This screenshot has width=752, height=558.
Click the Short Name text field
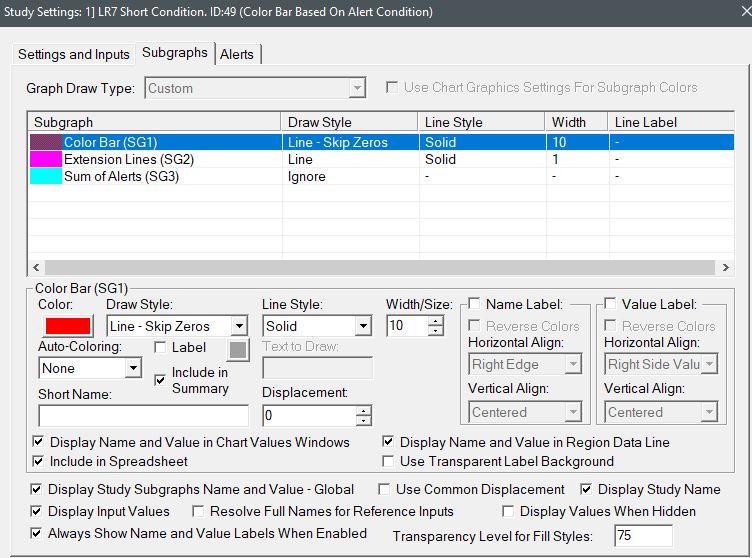[143, 415]
